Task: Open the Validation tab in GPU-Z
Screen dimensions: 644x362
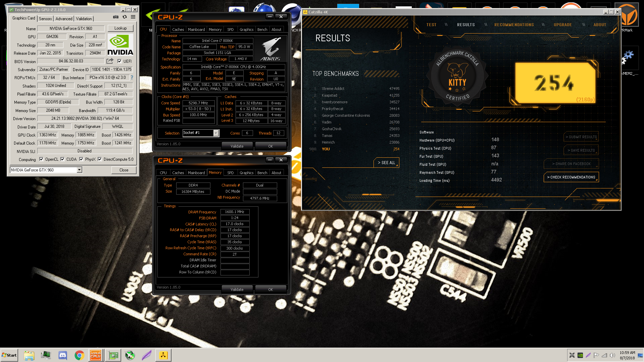Action: pos(84,19)
